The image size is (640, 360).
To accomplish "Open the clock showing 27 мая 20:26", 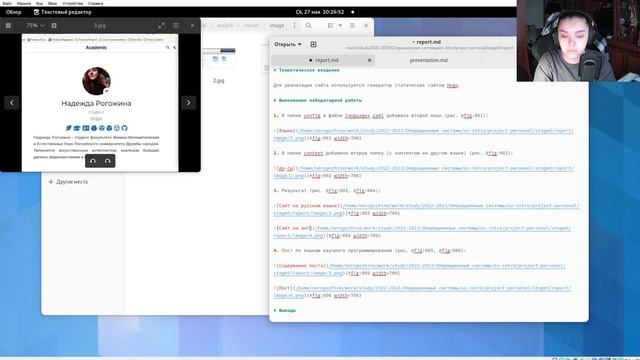I will 320,12.
